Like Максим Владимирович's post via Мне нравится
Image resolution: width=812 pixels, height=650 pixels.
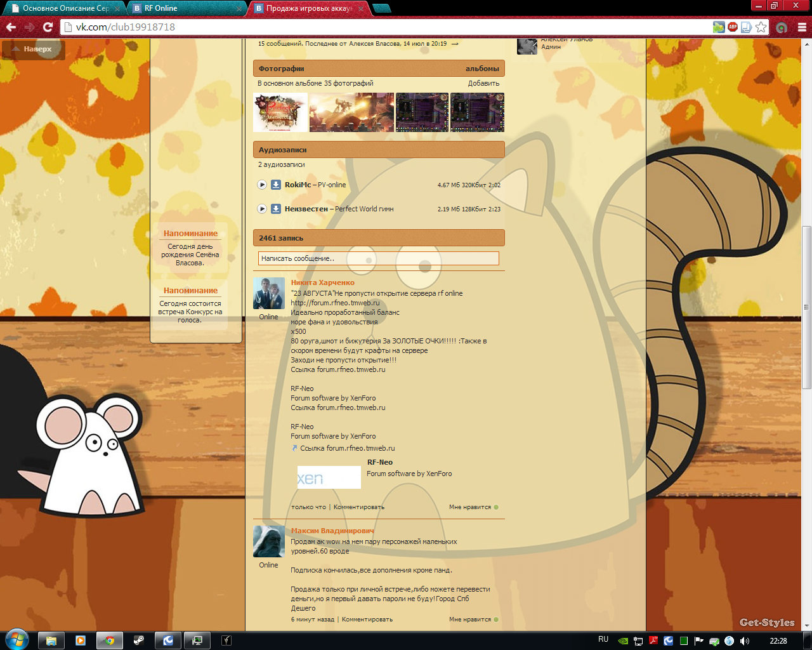473,620
